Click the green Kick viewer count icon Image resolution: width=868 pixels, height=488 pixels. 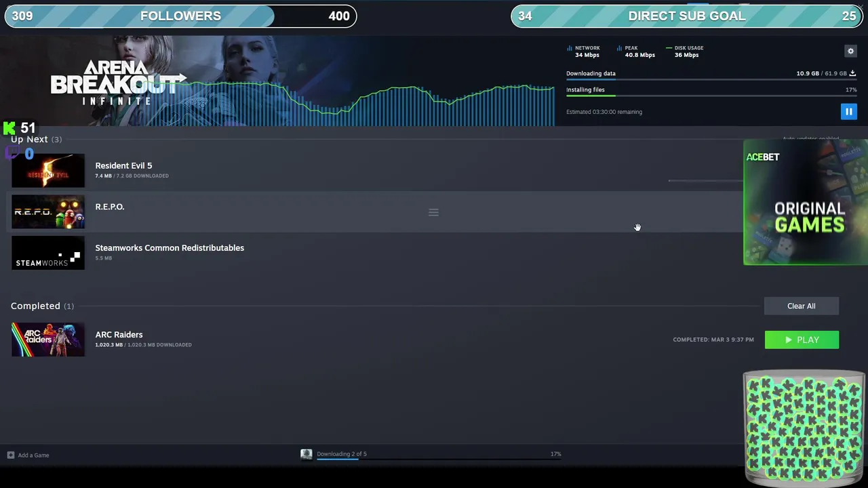(9, 127)
